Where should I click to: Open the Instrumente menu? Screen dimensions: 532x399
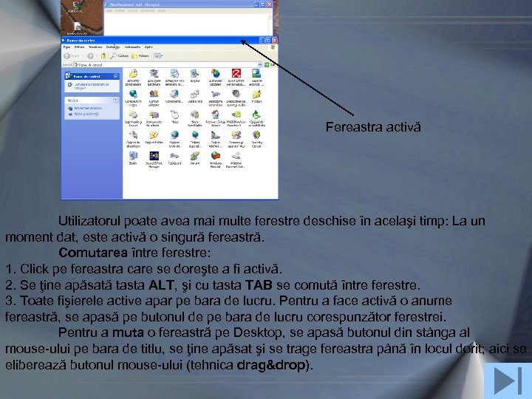132,47
